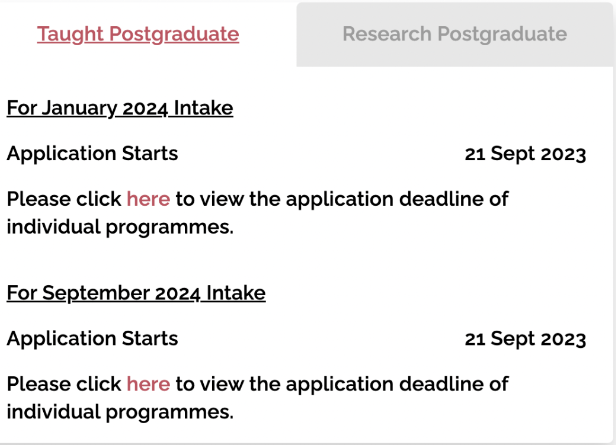Switch to the Taught Postgraduate tab
Image resolution: width=616 pixels, height=445 pixels.
[138, 34]
